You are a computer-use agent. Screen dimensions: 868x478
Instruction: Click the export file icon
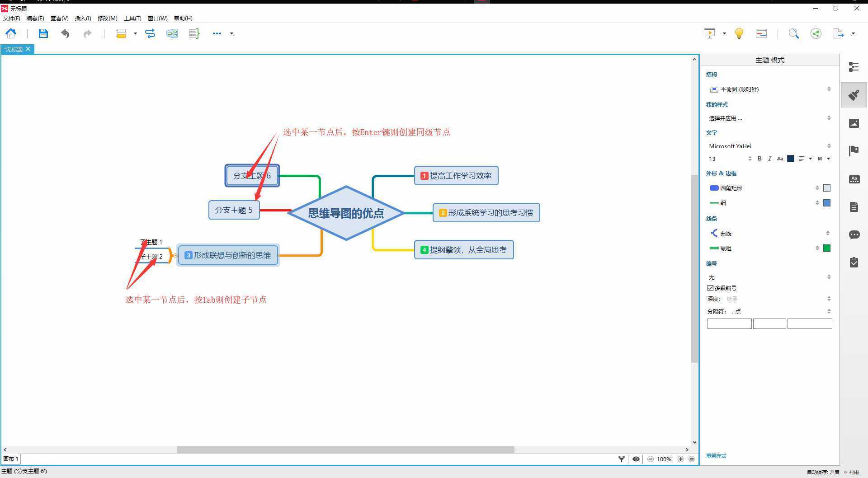[x=839, y=33]
